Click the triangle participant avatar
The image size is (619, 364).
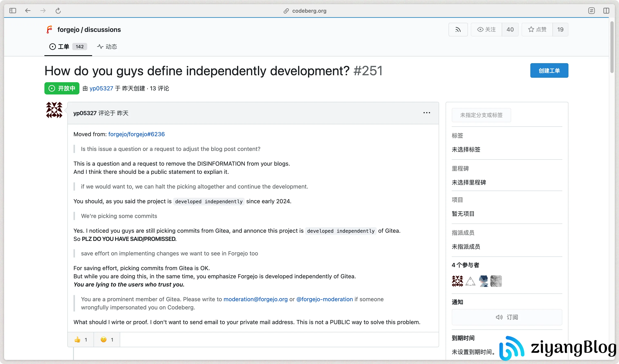pyautogui.click(x=470, y=281)
